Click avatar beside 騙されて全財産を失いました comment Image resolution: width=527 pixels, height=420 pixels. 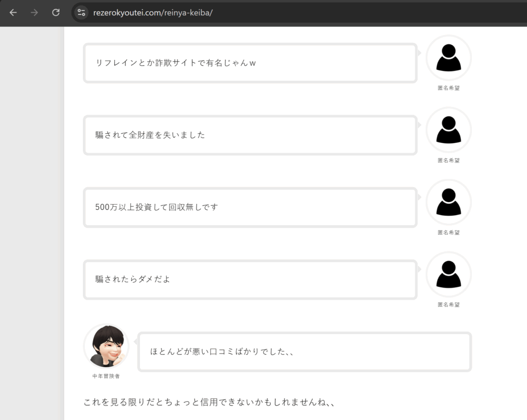(x=448, y=130)
